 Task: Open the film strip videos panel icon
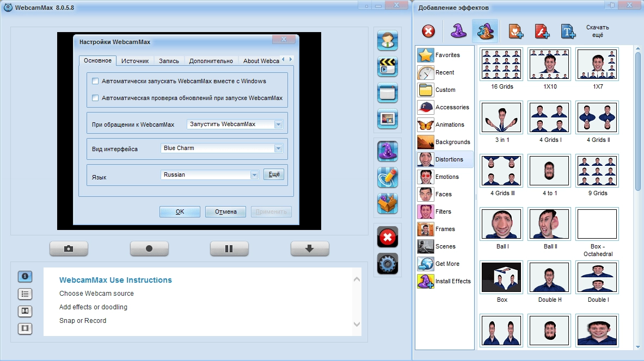click(x=25, y=328)
